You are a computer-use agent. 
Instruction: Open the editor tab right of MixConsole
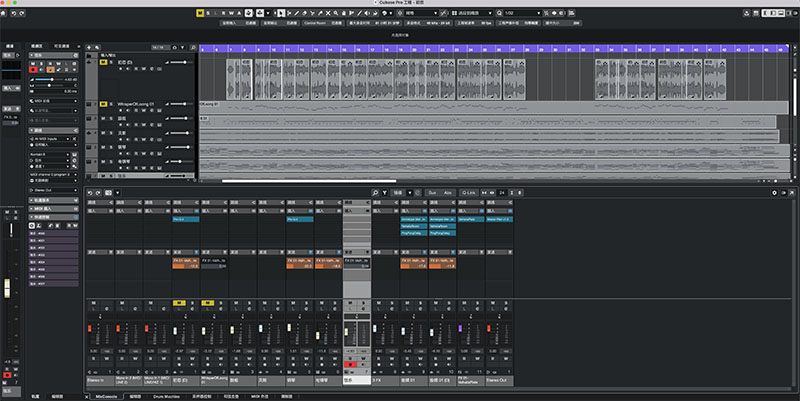click(135, 396)
